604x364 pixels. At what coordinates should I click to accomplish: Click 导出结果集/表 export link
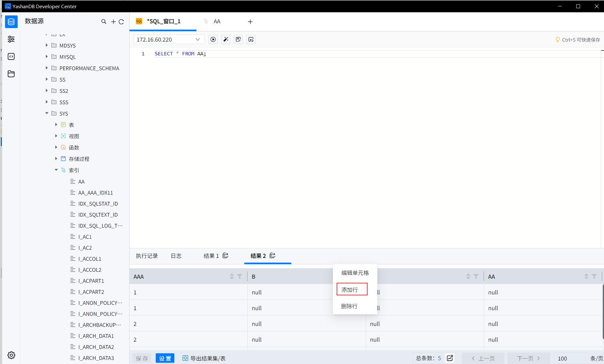pos(204,358)
